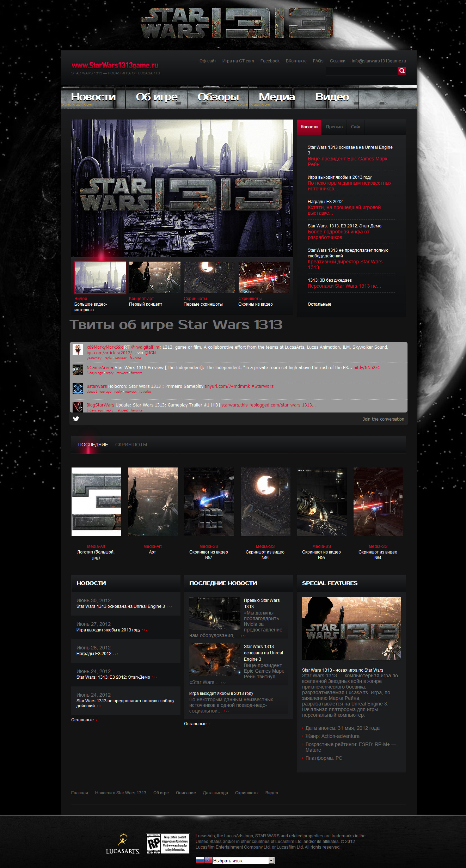The height and width of the screenshot is (868, 466).
Task: Click Остальные under НОВОСТИ list
Action: (82, 720)
